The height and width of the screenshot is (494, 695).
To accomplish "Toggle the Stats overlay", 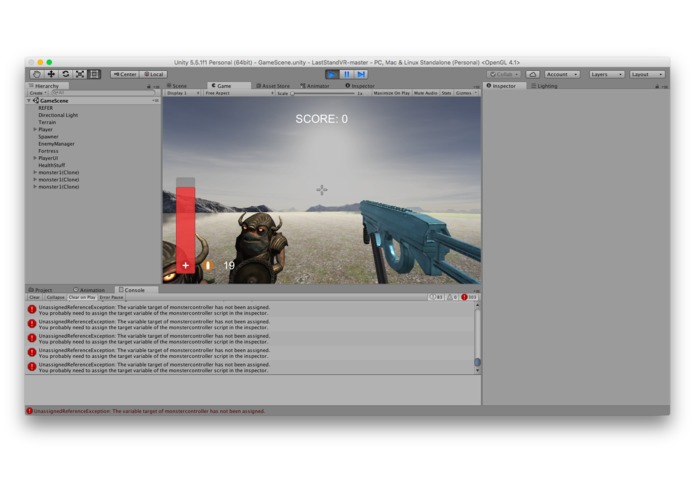I will pyautogui.click(x=446, y=93).
